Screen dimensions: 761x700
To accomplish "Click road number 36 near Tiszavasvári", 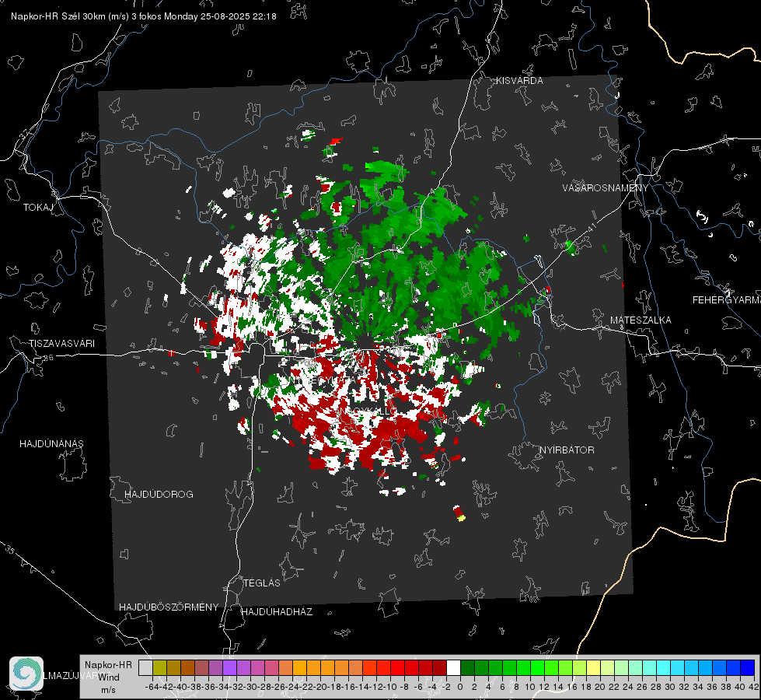I will pos(48,358).
